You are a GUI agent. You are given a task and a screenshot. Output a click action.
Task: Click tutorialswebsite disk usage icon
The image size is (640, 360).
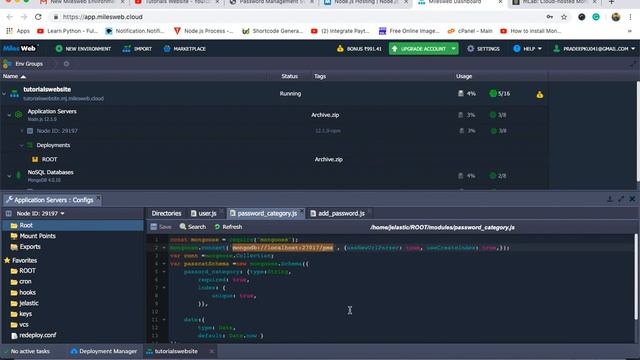click(x=460, y=93)
